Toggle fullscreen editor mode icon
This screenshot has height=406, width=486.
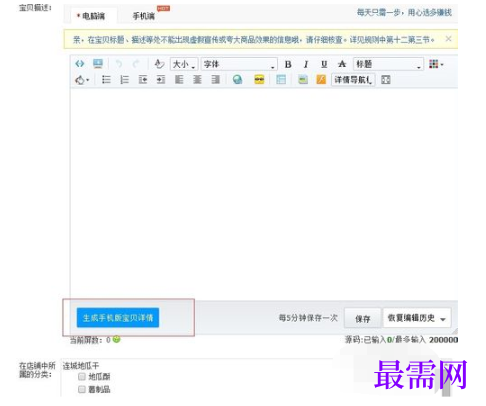coord(386,80)
